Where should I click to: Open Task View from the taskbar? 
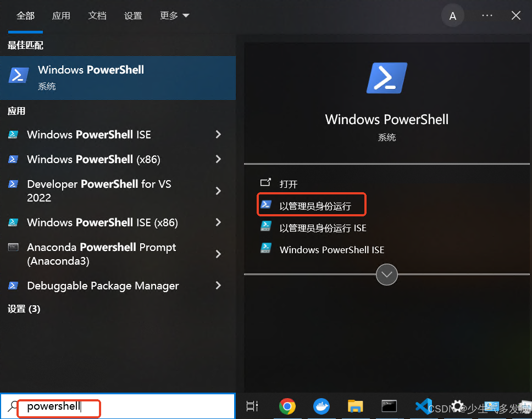(252, 406)
